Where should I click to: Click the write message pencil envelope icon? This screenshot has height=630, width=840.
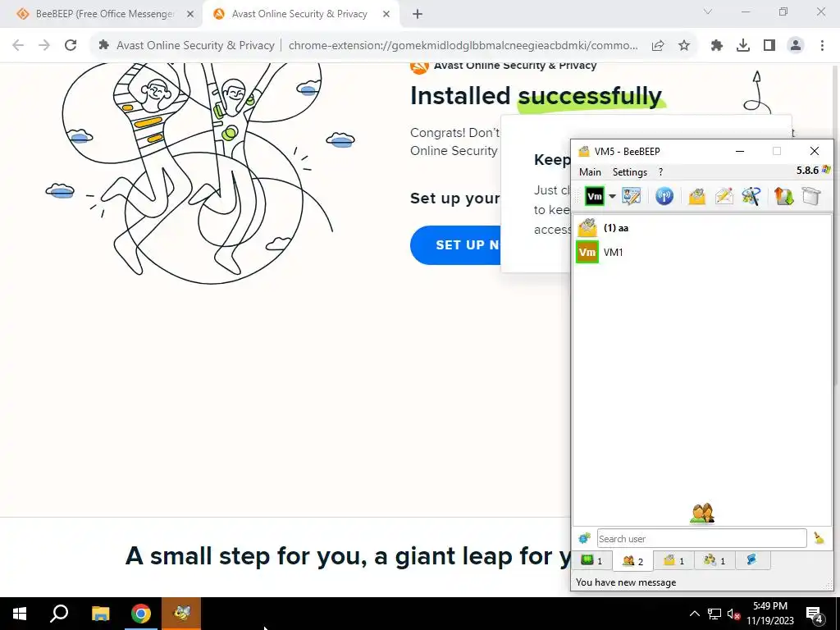tap(724, 196)
